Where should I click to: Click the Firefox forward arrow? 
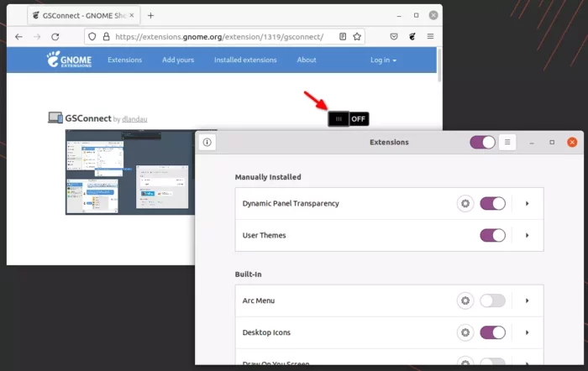(37, 37)
